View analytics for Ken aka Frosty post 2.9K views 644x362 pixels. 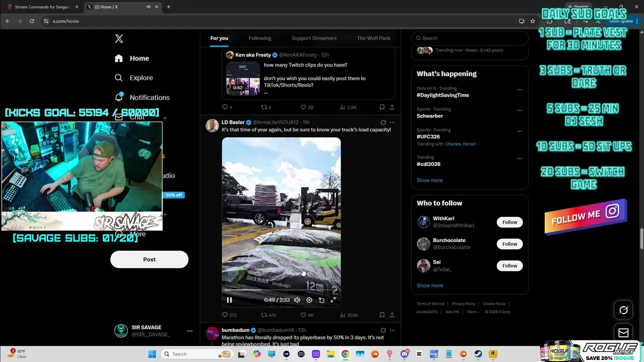tap(348, 107)
